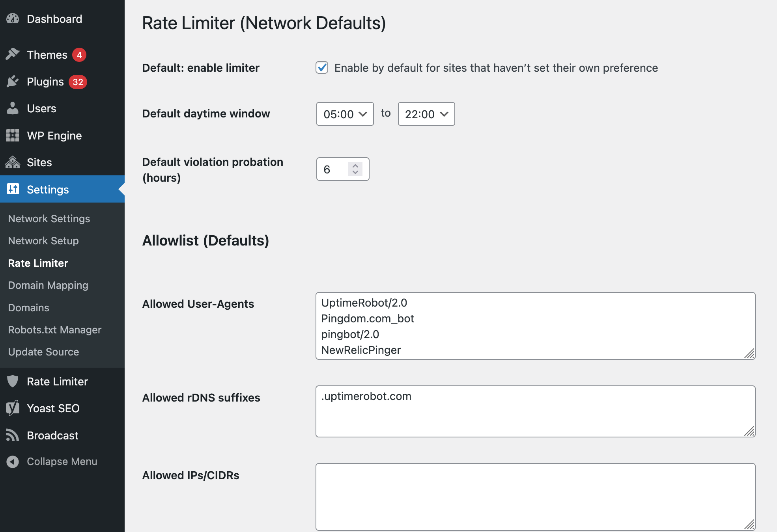Screen dimensions: 777x532
Task: Increase violation probation hours with the stepper
Action: 355,166
